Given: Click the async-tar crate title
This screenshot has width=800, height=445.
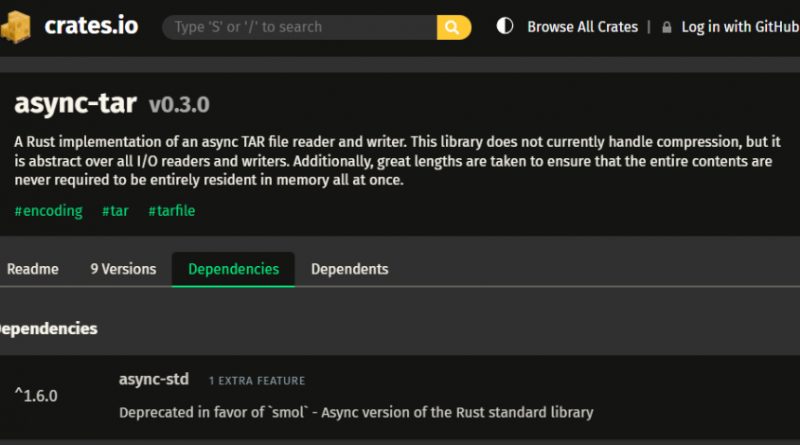Looking at the screenshot, I should tap(76, 104).
